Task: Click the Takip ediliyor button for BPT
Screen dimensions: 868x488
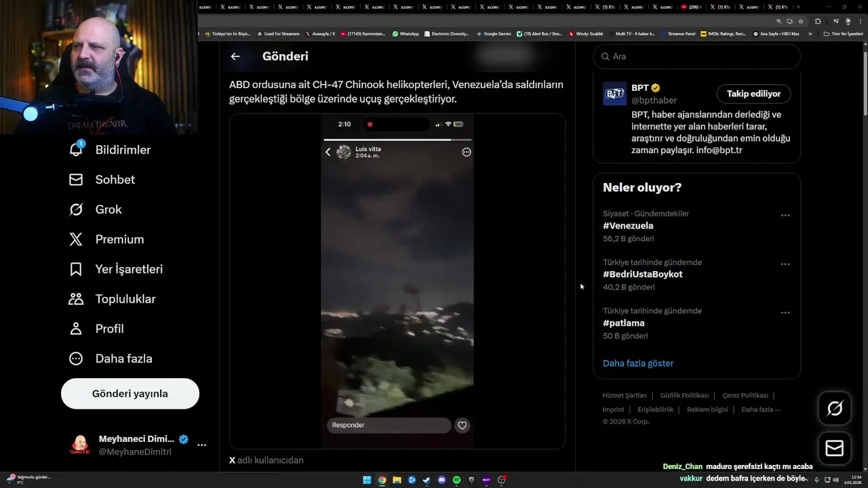Action: 753,94
